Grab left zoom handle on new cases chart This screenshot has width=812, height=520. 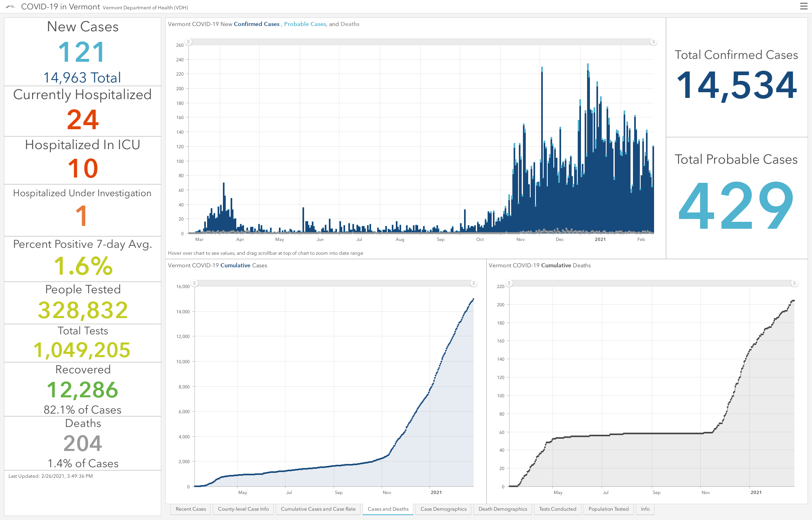point(188,42)
